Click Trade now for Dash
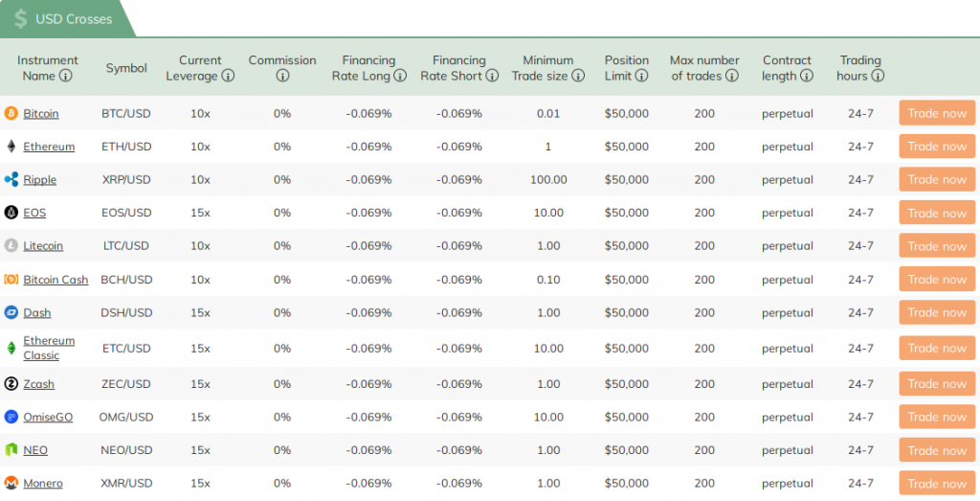The height and width of the screenshot is (501, 980). 937,312
